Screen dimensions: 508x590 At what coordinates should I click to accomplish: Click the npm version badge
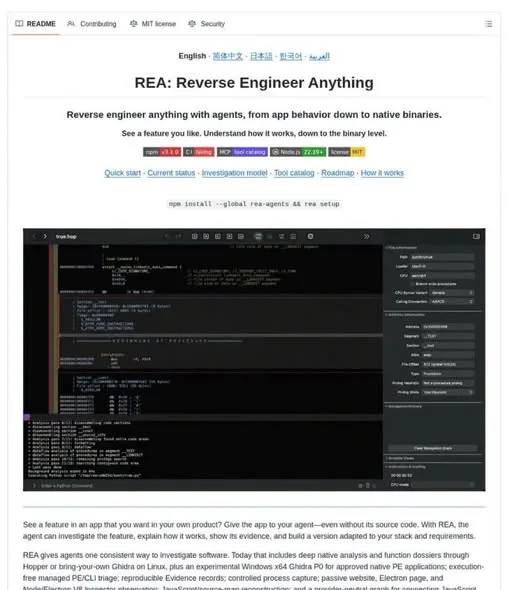[162, 152]
